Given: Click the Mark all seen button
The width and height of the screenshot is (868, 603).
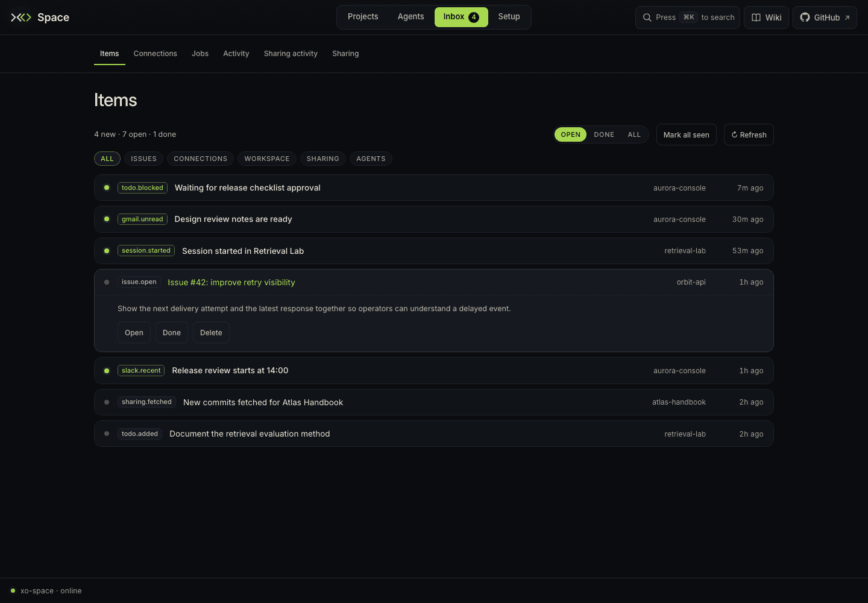Looking at the screenshot, I should click(687, 134).
